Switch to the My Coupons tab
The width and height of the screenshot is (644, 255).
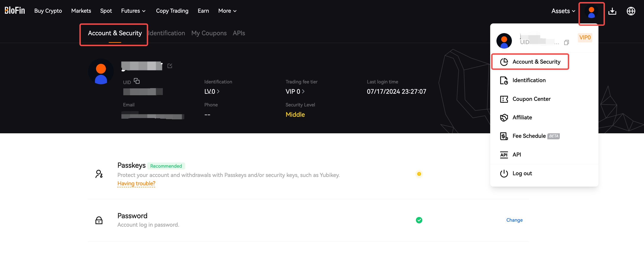[x=209, y=33]
